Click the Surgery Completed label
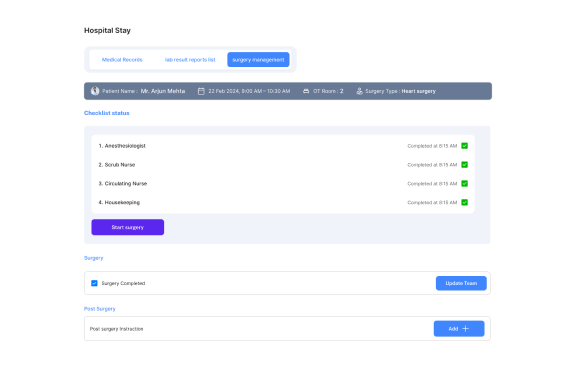 123,283
